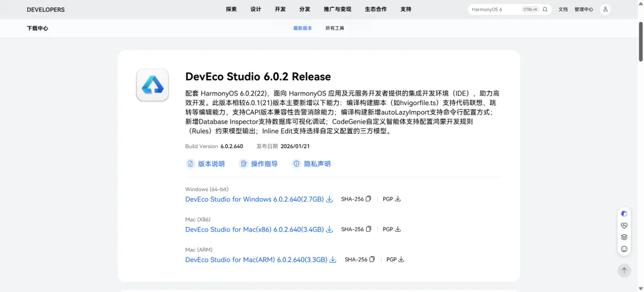This screenshot has width=644, height=292.
Task: Open the 设计 navigation menu
Action: click(x=256, y=9)
